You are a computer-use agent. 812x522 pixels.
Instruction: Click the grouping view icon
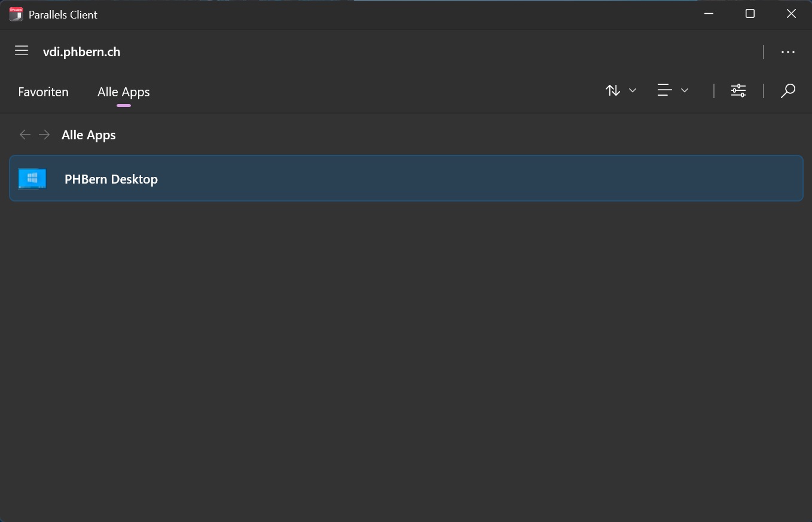point(666,90)
